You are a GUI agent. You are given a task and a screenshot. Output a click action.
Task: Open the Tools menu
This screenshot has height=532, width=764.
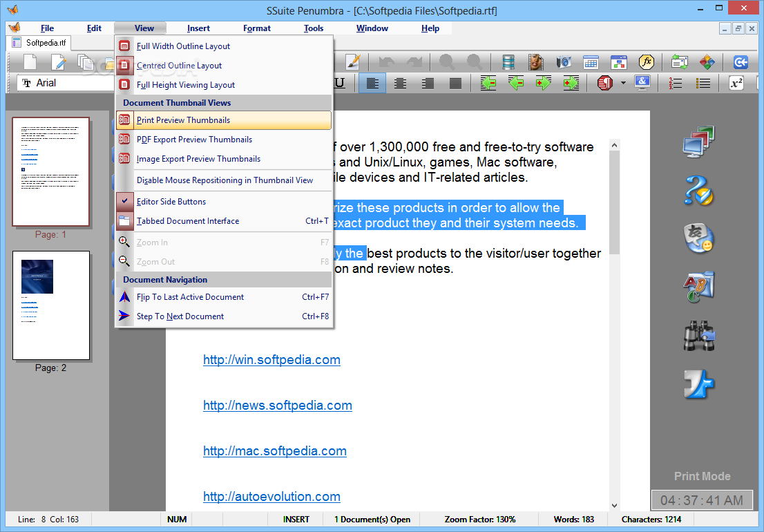point(314,28)
